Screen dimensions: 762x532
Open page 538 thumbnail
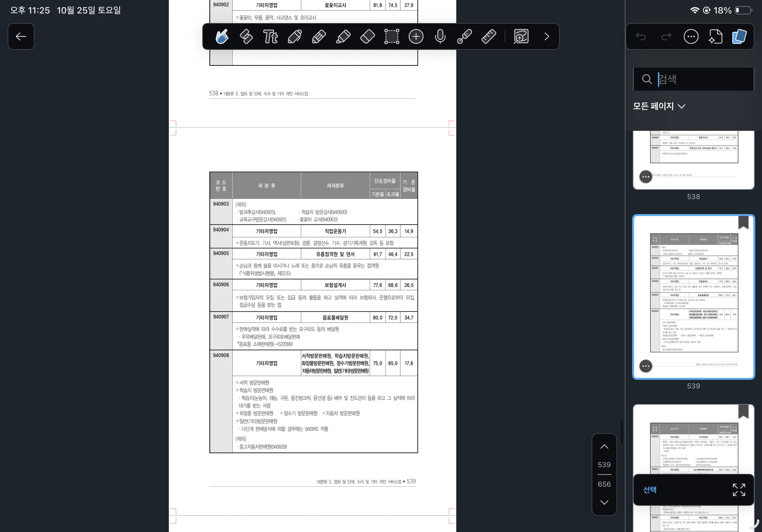coord(694,156)
